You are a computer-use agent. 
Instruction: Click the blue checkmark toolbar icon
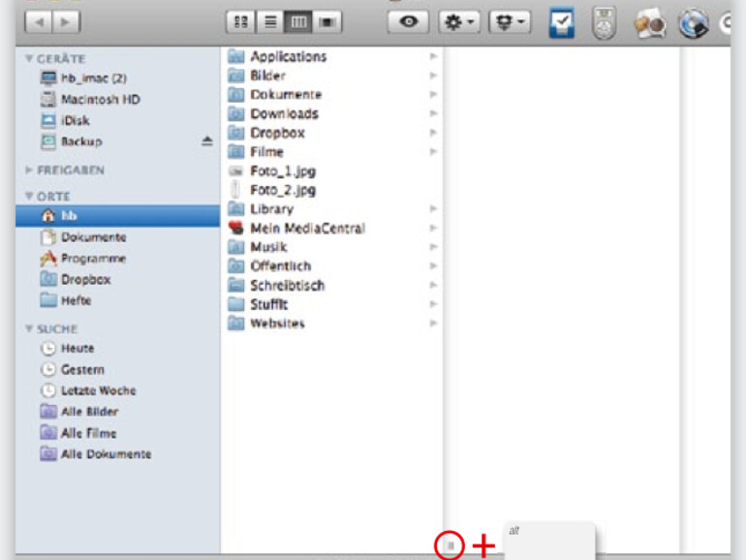point(561,23)
